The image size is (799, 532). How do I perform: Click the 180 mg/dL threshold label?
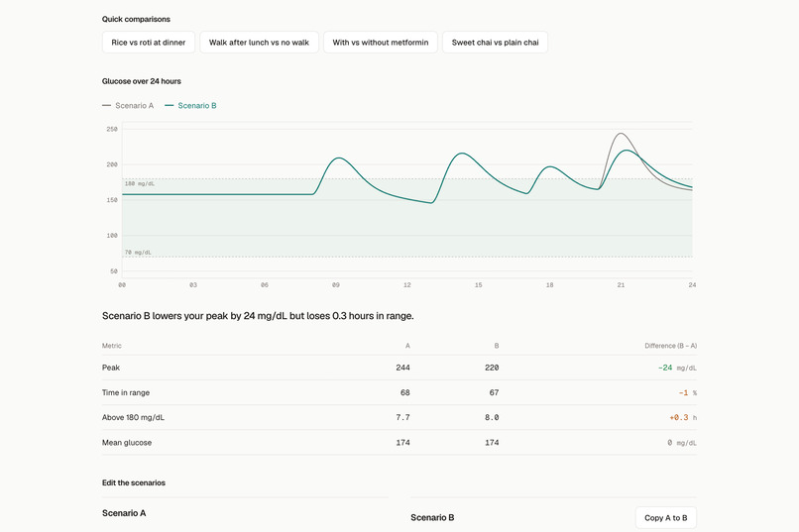coord(140,184)
